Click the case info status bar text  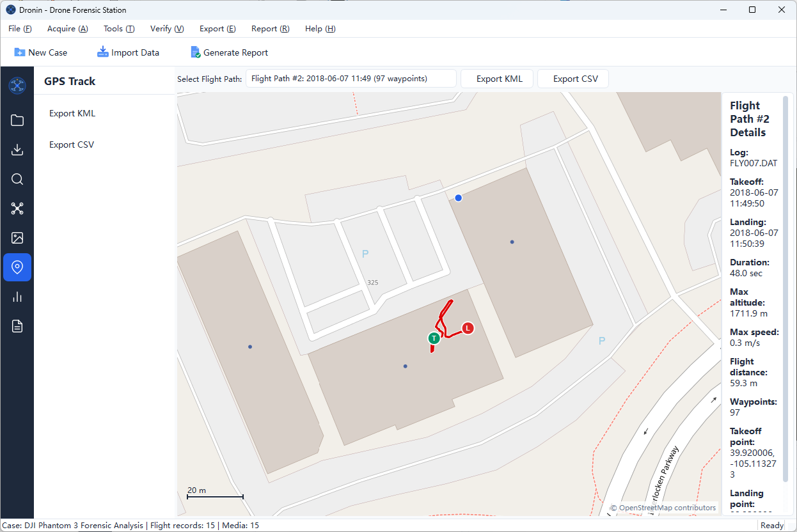131,526
